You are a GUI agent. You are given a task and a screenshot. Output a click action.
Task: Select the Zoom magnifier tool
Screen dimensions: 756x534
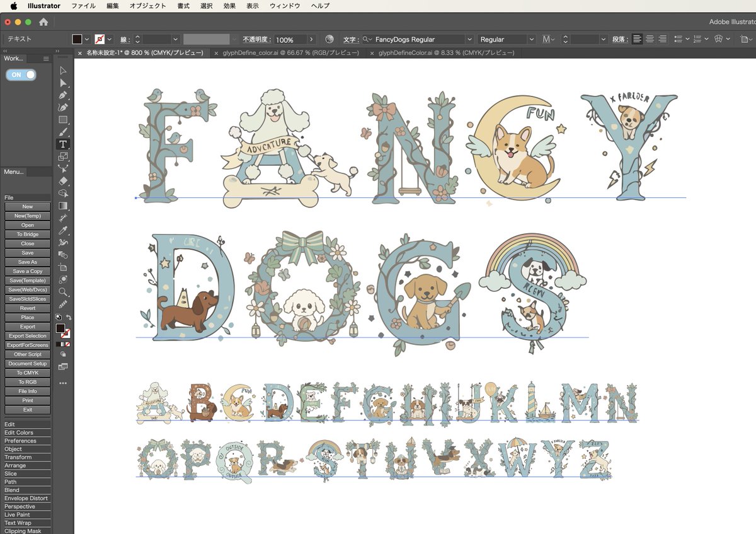pos(63,292)
